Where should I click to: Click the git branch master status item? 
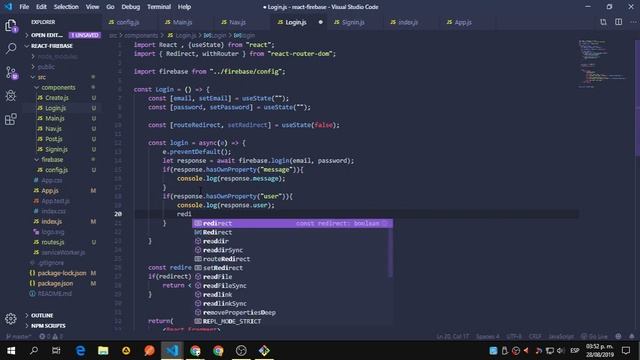[18, 337]
